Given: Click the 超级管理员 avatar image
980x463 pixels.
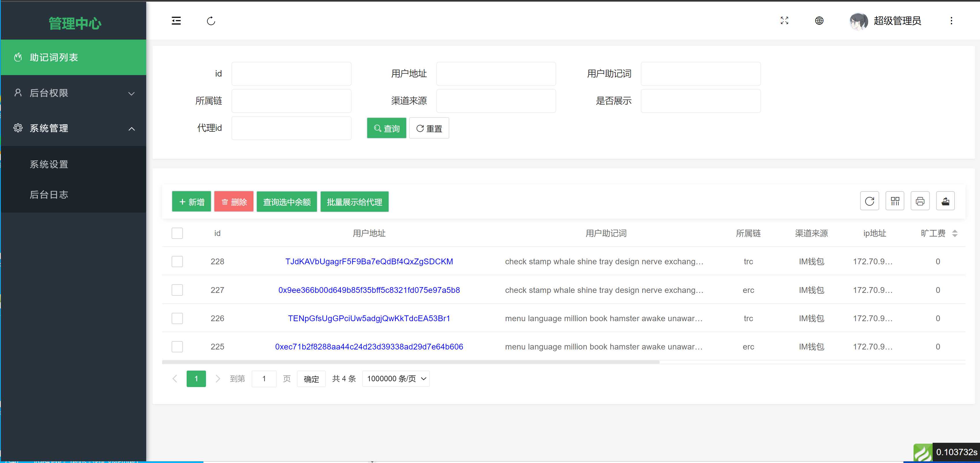Looking at the screenshot, I should (859, 21).
